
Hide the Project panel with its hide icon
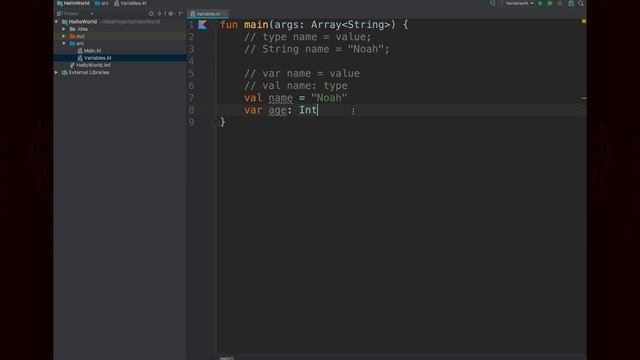[x=180, y=13]
